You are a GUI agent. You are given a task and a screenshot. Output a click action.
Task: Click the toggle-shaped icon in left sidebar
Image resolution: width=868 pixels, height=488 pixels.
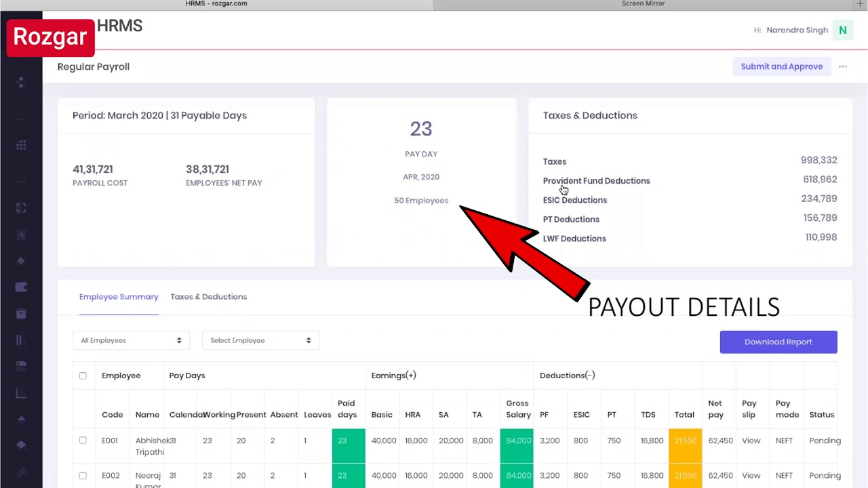coord(21,366)
